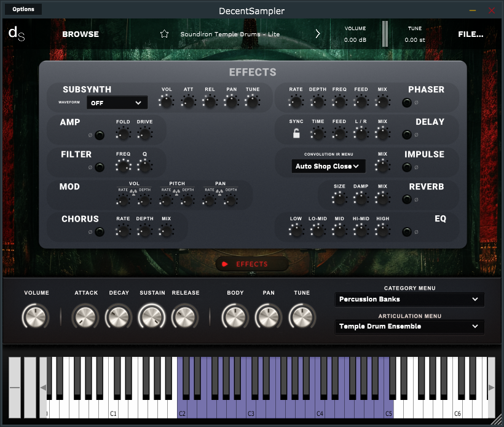This screenshot has height=427, width=504.
Task: Click the SubSynth TUNE knob
Action: (x=253, y=102)
